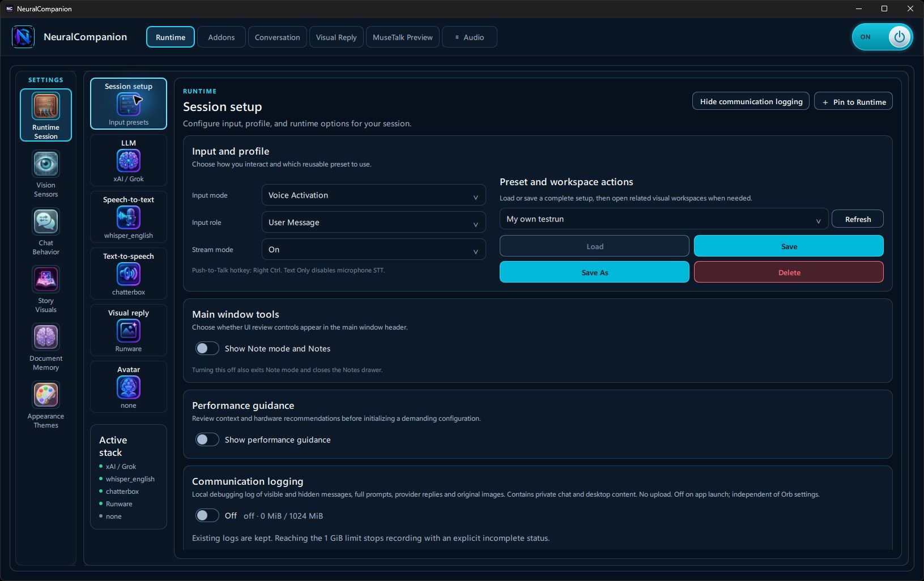The height and width of the screenshot is (581, 924).
Task: Switch to the Visual Reply tab
Action: (x=337, y=37)
